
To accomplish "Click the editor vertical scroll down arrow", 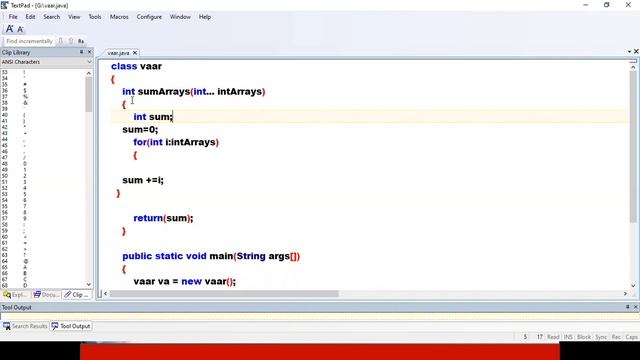I will click(x=633, y=286).
